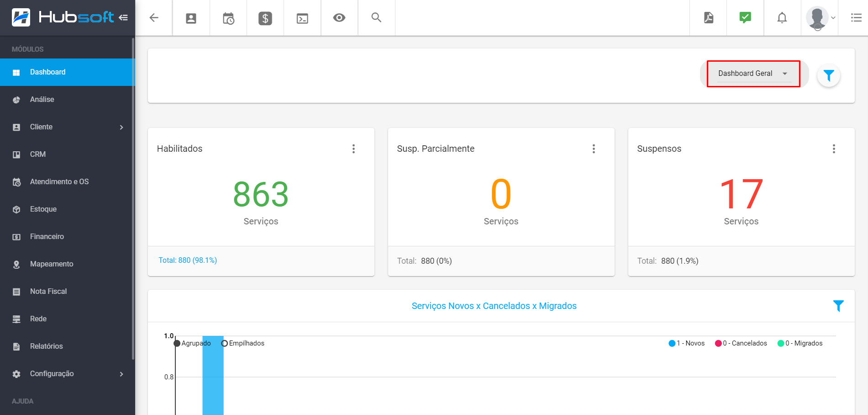Click the filter icon on the chart panel

coord(838,306)
